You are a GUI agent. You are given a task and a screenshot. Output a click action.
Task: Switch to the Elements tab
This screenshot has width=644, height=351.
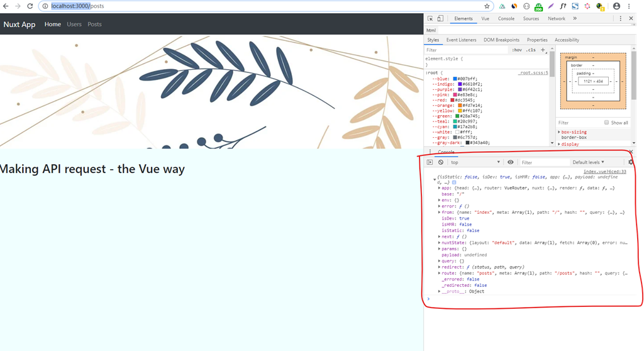[464, 18]
